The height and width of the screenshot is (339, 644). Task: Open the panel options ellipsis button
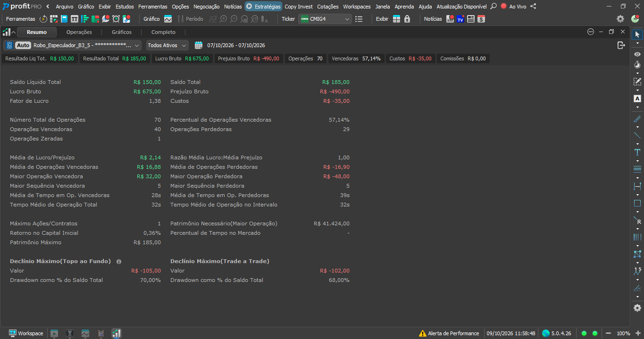pyautogui.click(x=591, y=32)
